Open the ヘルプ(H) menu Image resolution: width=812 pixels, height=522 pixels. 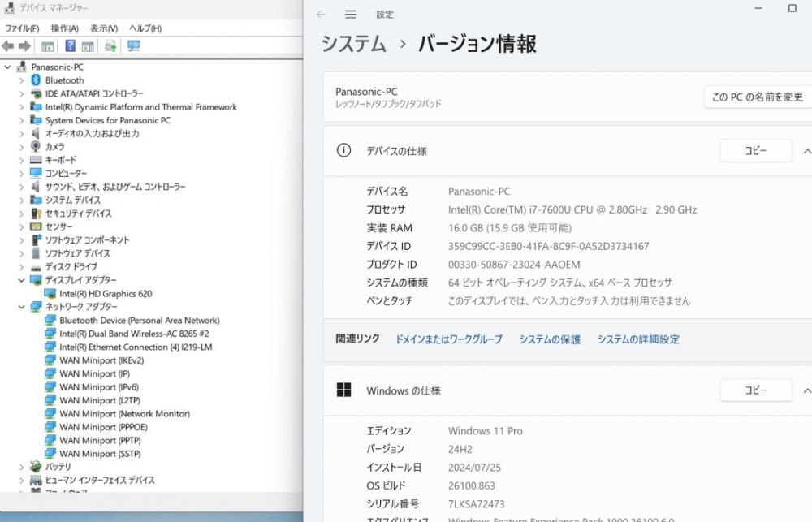145,28
